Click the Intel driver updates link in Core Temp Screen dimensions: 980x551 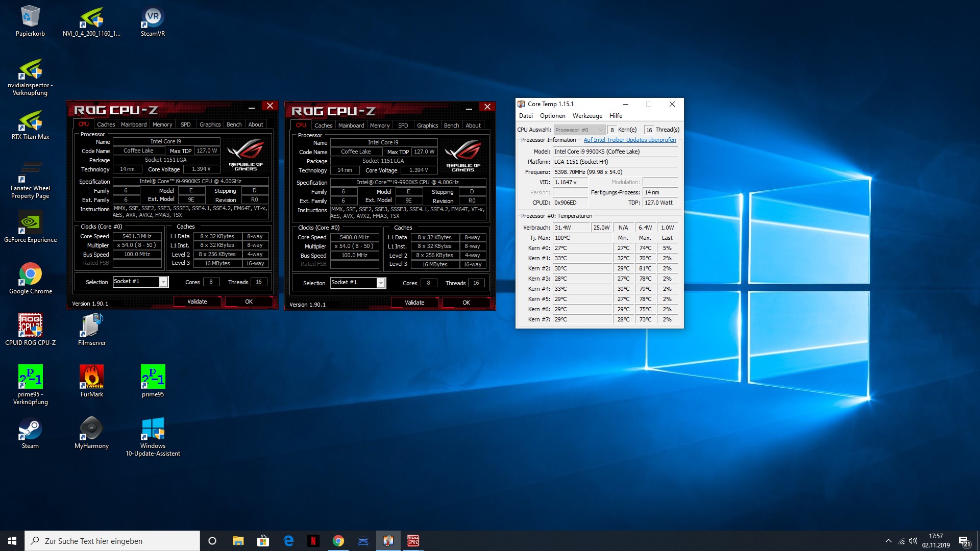pos(629,140)
